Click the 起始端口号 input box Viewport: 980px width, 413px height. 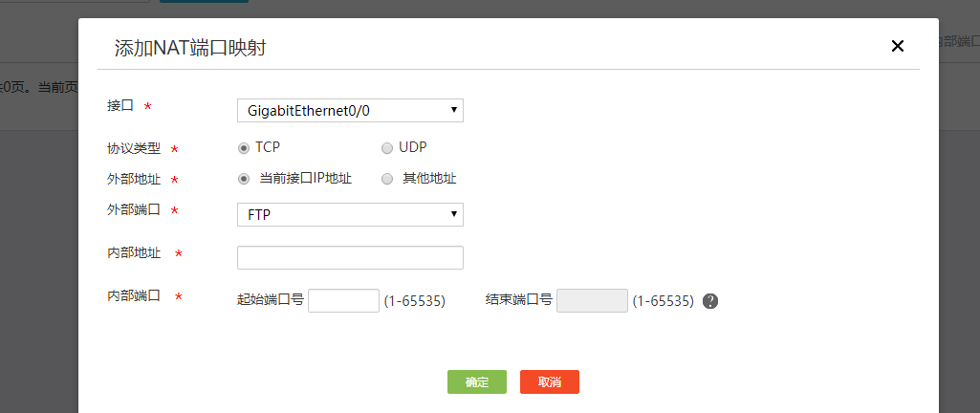(x=344, y=300)
